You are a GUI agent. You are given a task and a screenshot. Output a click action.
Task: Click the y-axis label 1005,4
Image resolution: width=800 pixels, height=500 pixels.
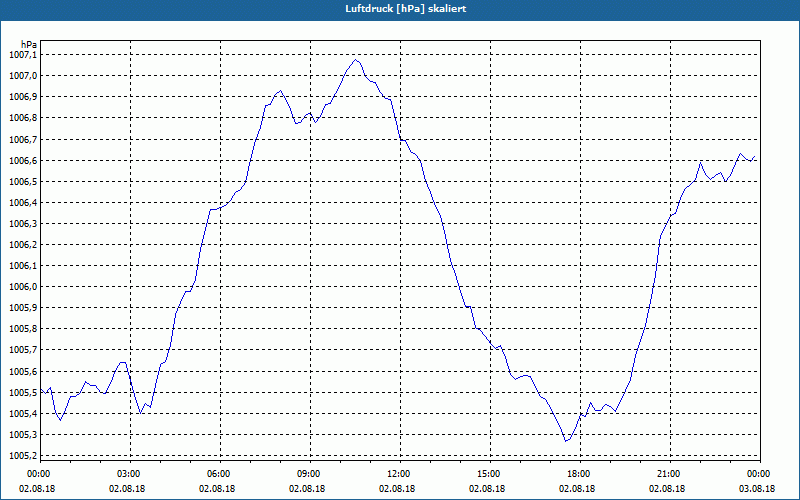click(23, 413)
